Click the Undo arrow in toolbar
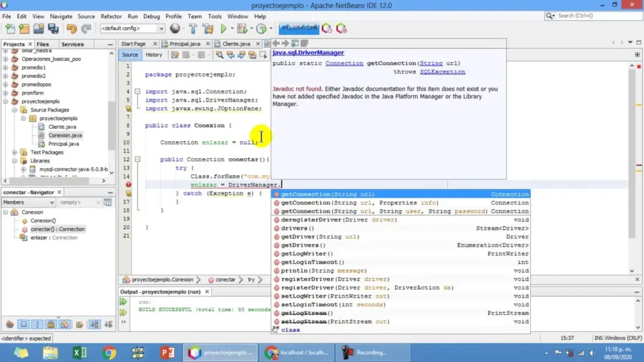Screen dimensions: 644x362 click(71, 28)
